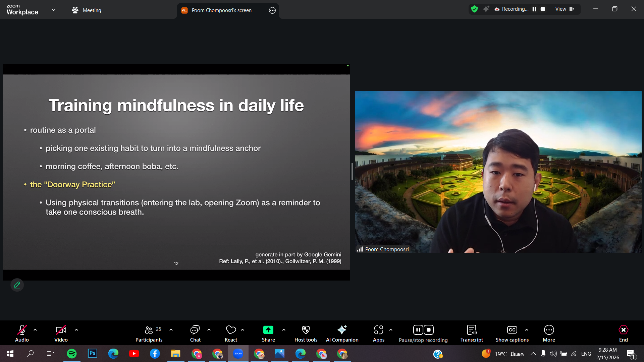Expand the Share options chevron
This screenshot has height=362, width=644.
point(284,330)
